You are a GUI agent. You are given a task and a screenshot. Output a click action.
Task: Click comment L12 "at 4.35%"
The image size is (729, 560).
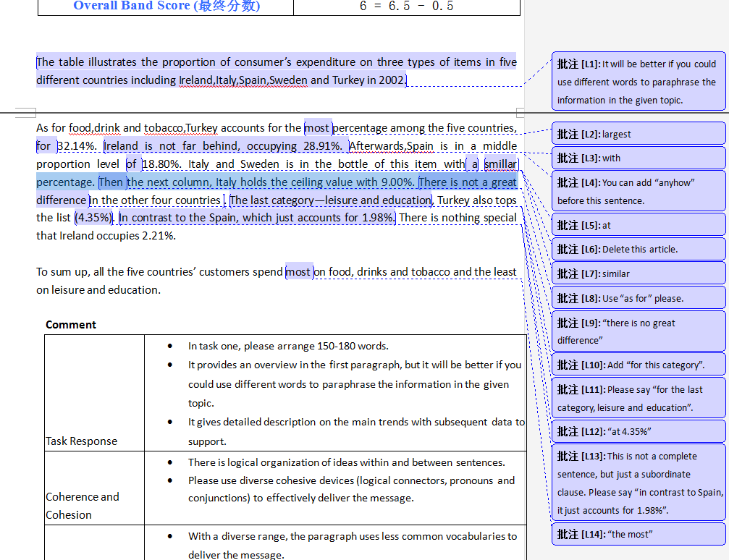(x=639, y=431)
